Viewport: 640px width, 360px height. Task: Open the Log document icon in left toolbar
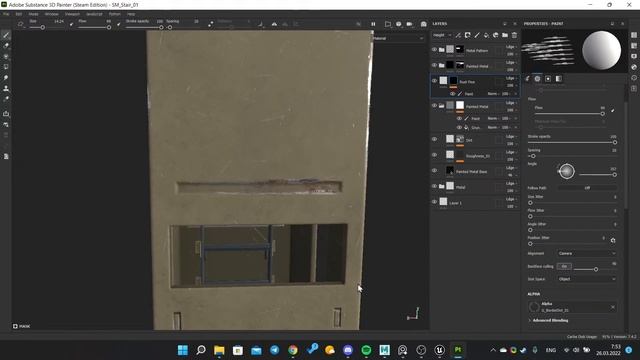(x=6, y=156)
